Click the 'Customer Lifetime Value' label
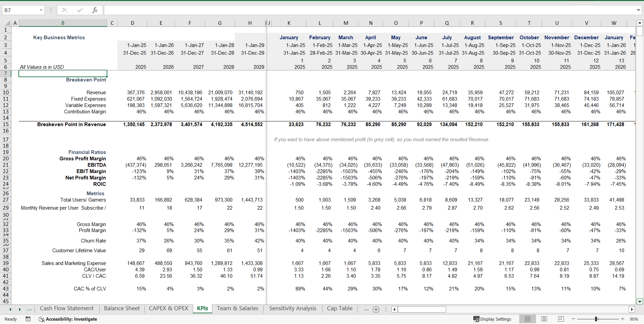Image resolution: width=644 pixels, height=324 pixels. click(79, 251)
